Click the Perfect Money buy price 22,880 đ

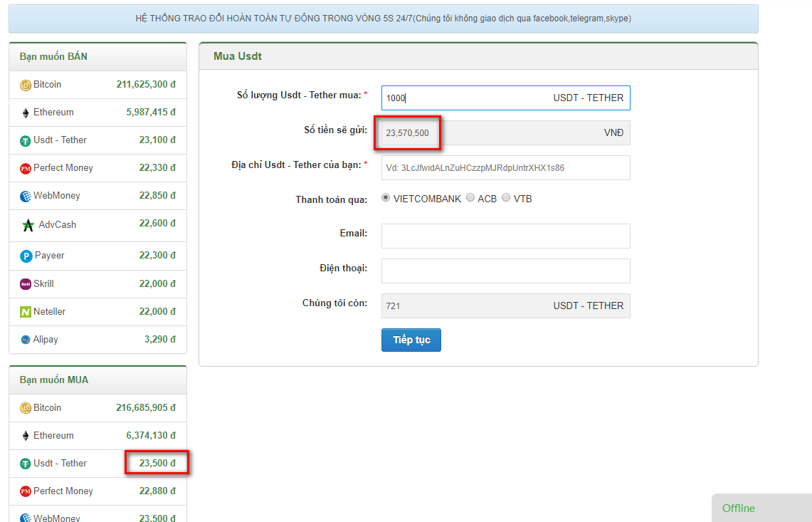point(157,491)
